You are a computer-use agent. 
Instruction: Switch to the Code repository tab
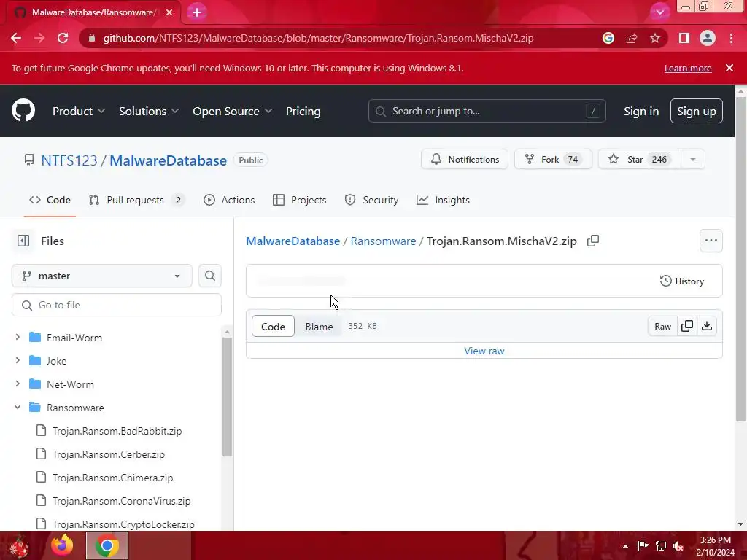[x=50, y=200]
